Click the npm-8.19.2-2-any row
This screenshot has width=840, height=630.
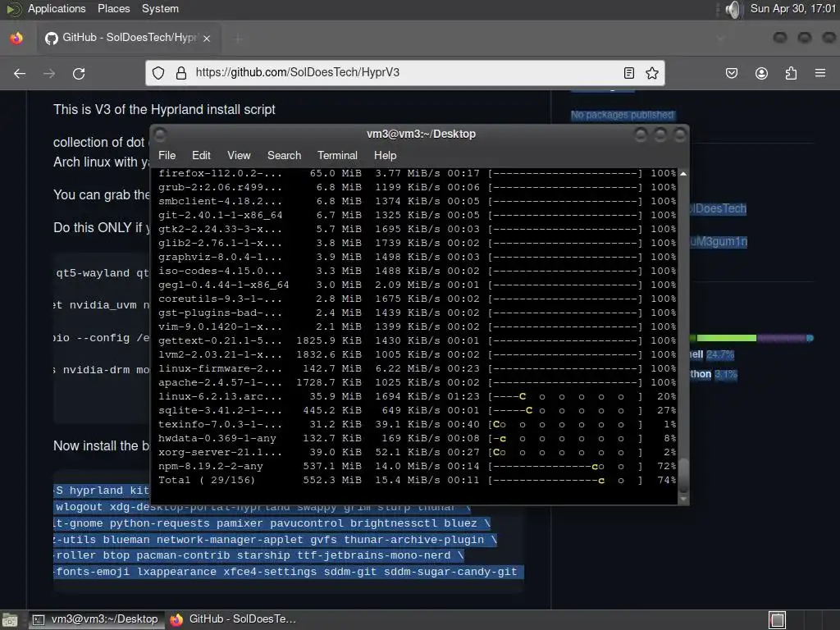pos(417,466)
